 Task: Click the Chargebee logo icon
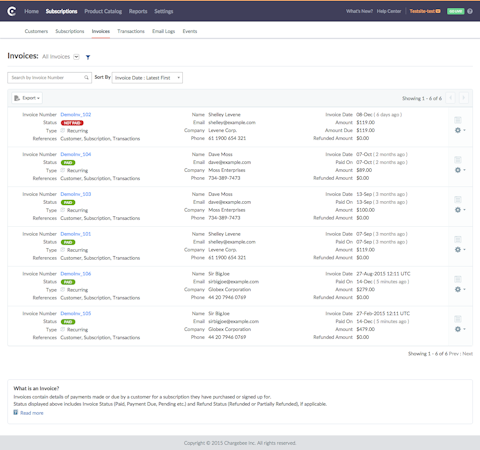[x=12, y=11]
